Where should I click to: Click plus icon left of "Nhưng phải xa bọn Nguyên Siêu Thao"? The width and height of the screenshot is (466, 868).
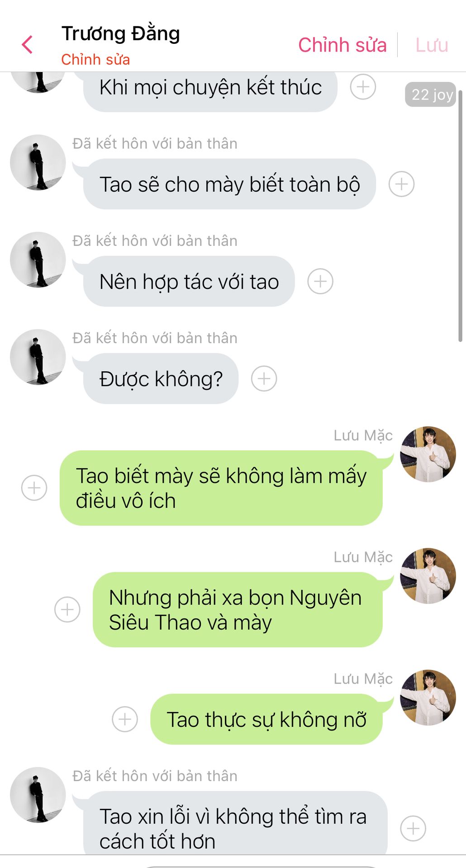pos(67,609)
